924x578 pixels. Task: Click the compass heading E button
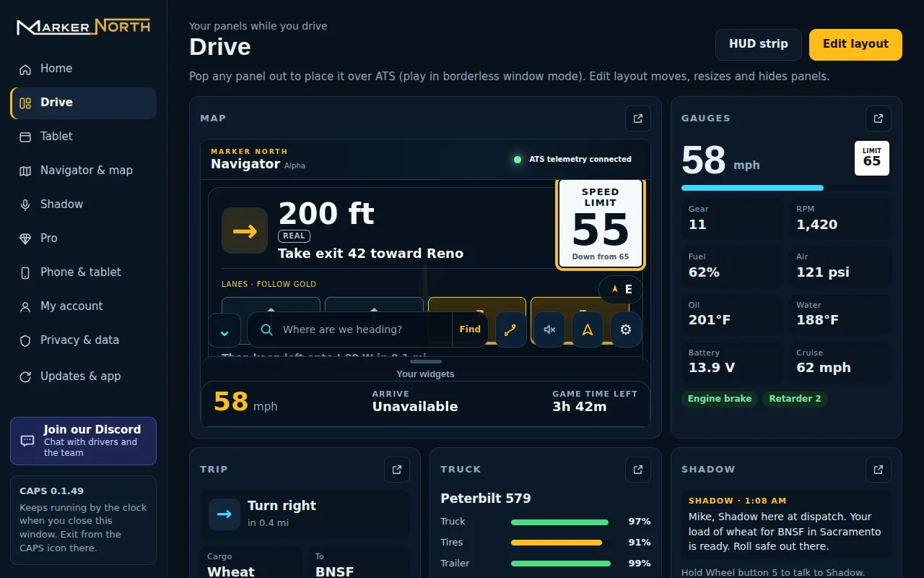pos(621,289)
